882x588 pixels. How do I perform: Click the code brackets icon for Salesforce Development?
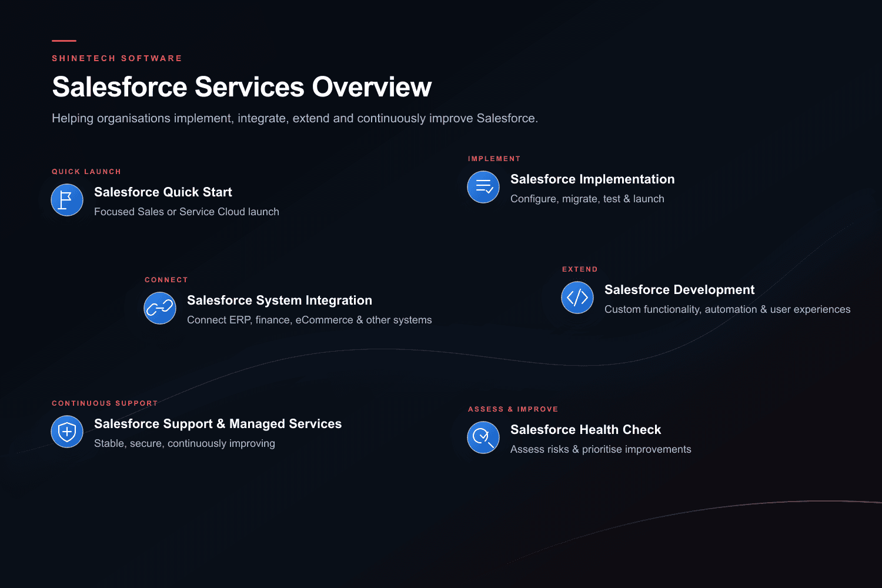[x=577, y=298]
